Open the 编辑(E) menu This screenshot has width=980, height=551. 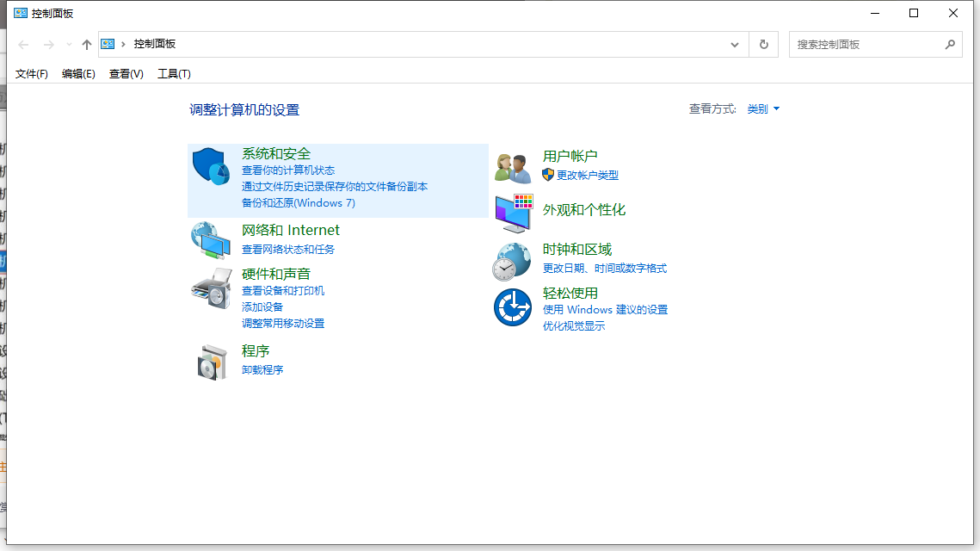(x=78, y=74)
